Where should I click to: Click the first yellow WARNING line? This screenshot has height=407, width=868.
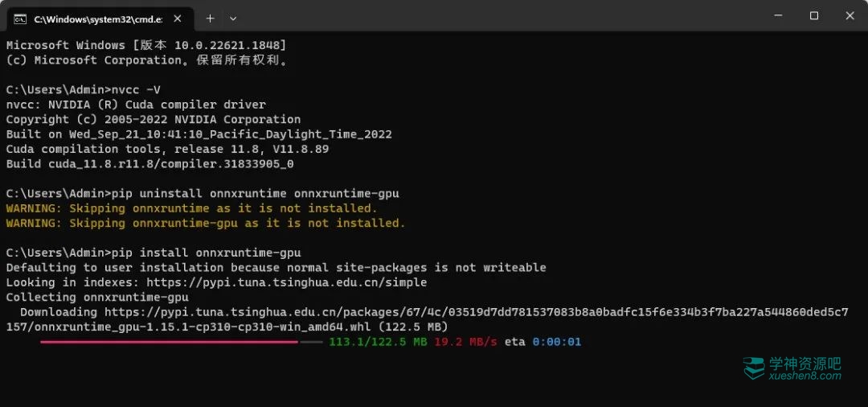[191, 208]
